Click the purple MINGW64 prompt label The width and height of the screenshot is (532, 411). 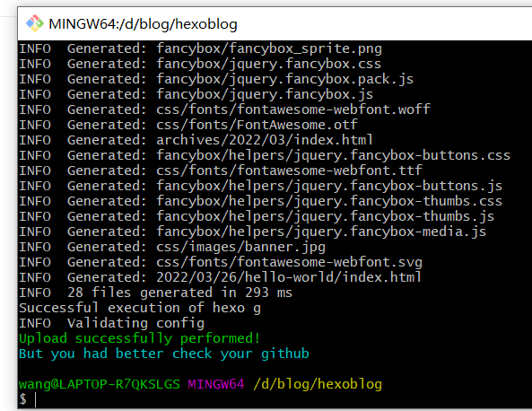pos(216,385)
